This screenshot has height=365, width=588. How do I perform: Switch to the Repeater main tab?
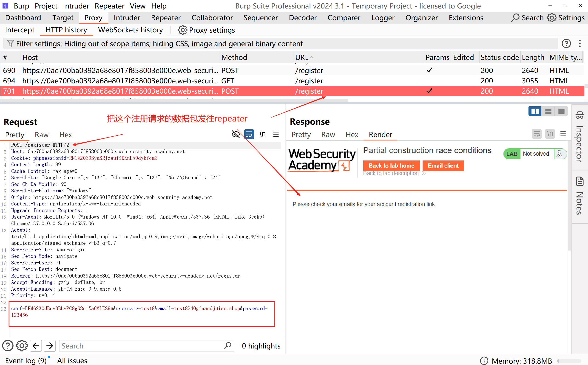tap(166, 18)
